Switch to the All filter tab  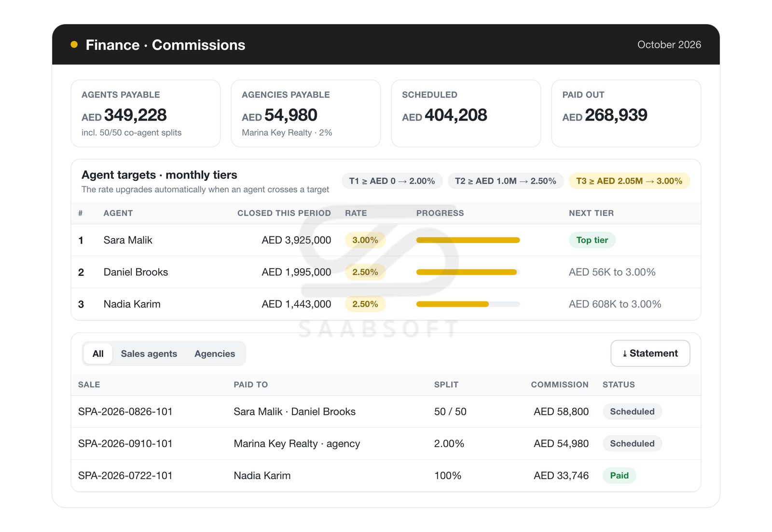98,354
